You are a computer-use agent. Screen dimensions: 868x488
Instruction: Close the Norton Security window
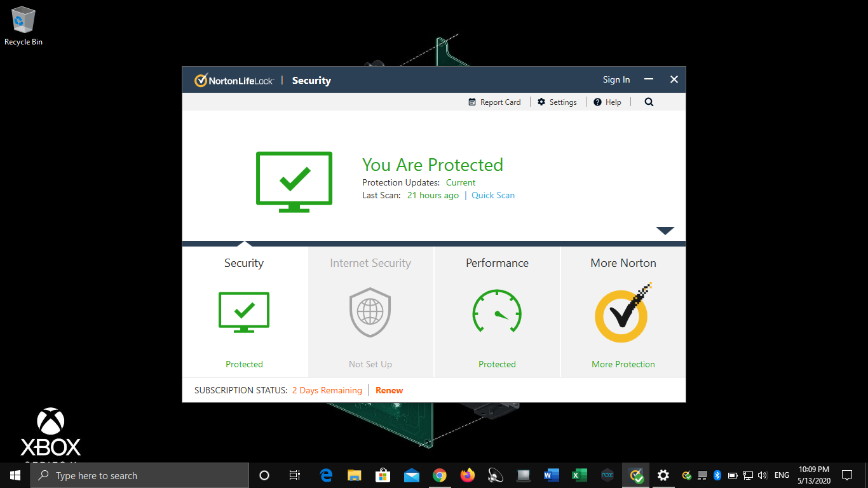pyautogui.click(x=674, y=79)
